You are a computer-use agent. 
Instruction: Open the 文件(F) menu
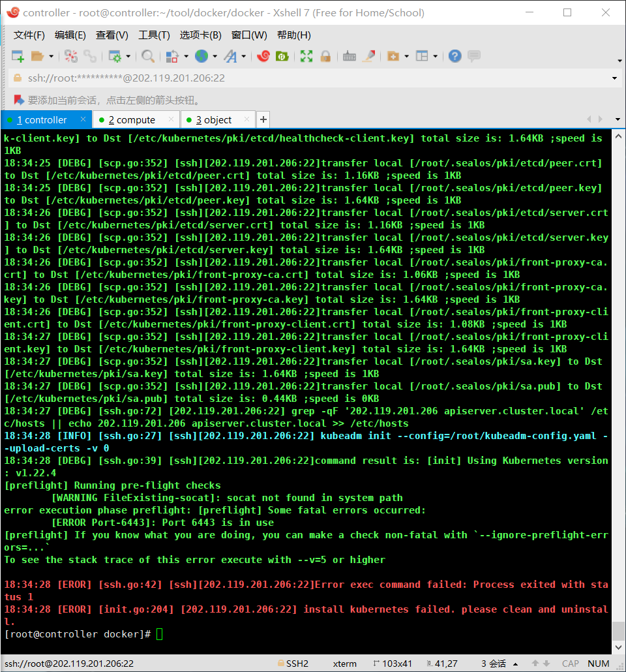[x=29, y=35]
